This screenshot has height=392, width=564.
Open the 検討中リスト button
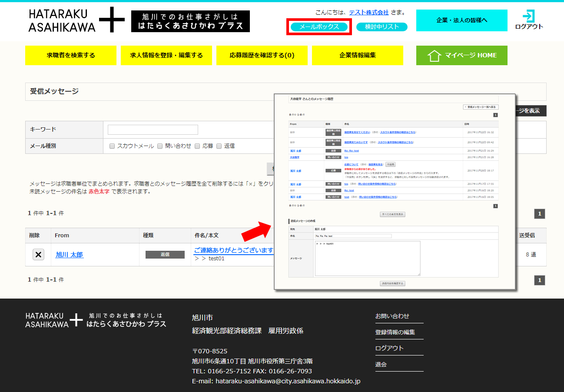click(382, 27)
